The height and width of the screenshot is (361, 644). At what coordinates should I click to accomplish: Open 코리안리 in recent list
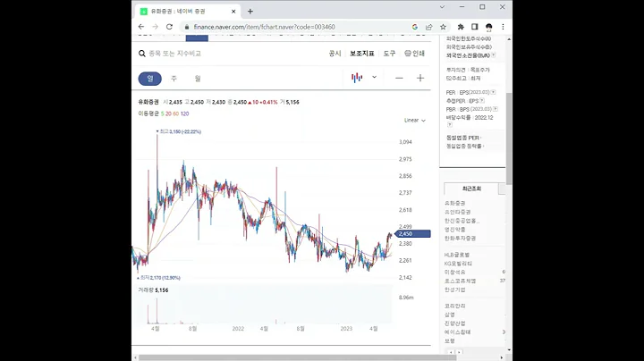pos(454,306)
